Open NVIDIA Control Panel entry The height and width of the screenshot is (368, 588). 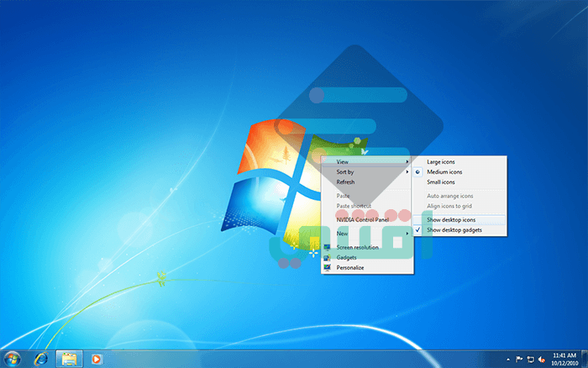click(x=367, y=219)
